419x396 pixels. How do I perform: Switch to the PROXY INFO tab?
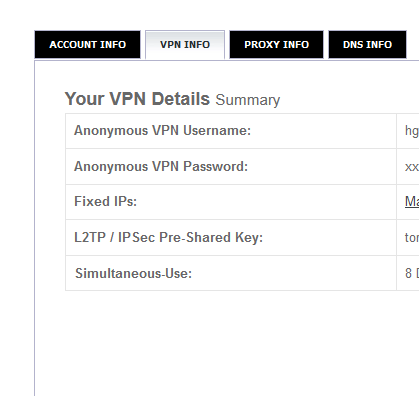point(276,45)
